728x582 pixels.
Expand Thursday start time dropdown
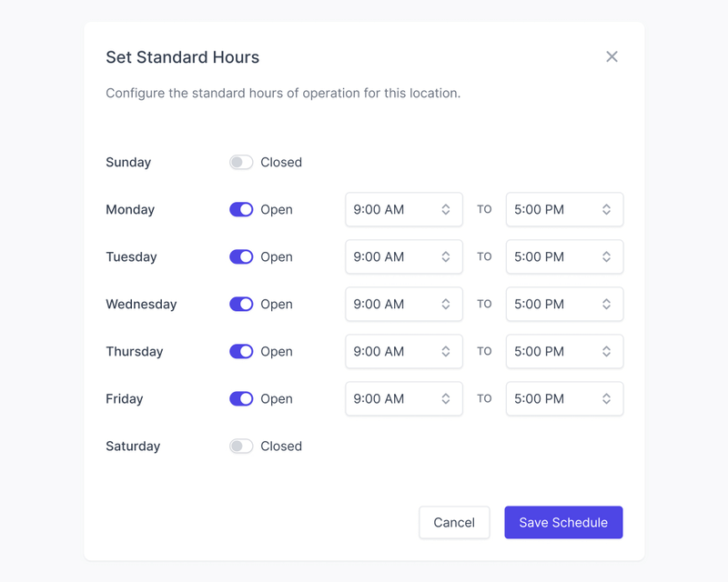pyautogui.click(x=403, y=352)
